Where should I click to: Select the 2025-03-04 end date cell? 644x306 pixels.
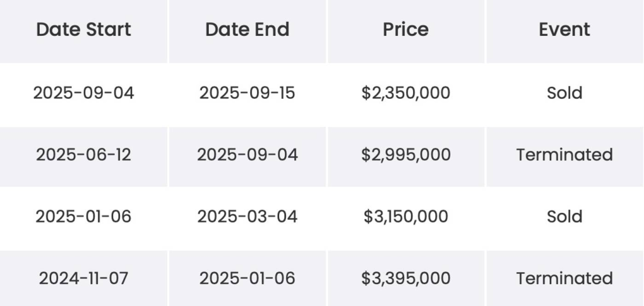247,217
